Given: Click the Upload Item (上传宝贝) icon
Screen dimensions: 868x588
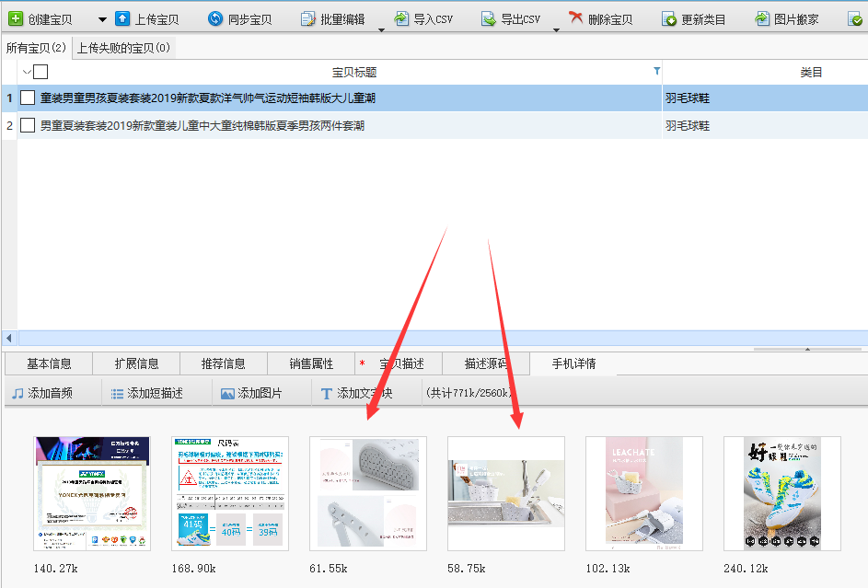Looking at the screenshot, I should click(122, 18).
